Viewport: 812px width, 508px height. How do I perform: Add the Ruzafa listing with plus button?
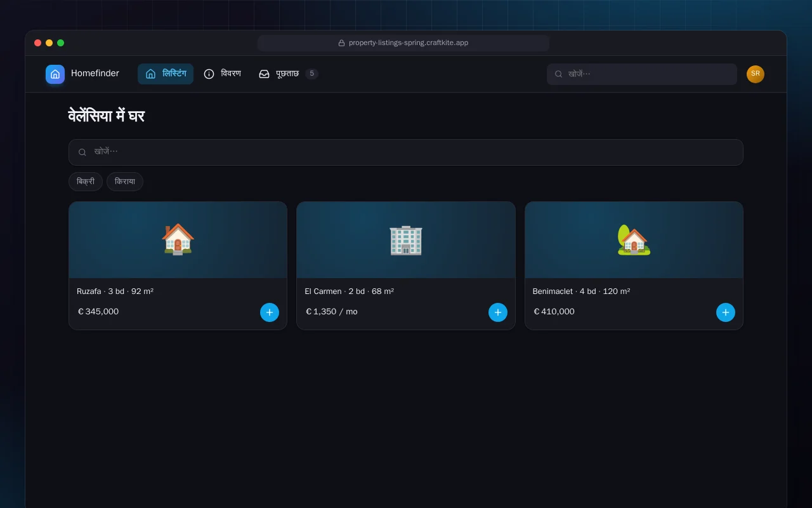270,312
